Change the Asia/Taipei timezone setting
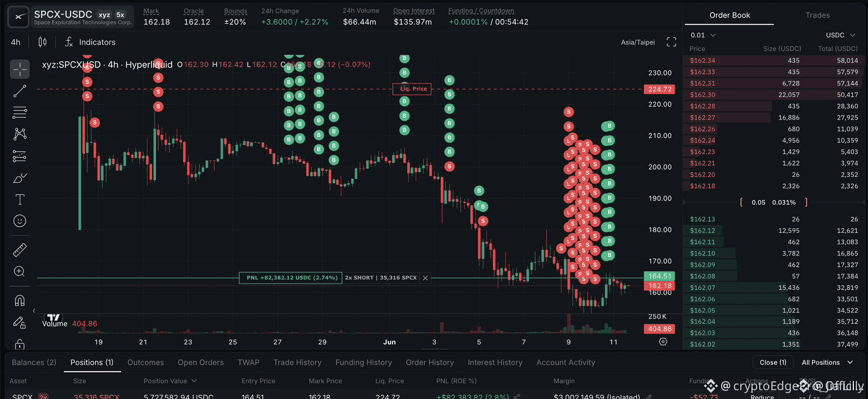The width and height of the screenshot is (868, 399). (638, 42)
